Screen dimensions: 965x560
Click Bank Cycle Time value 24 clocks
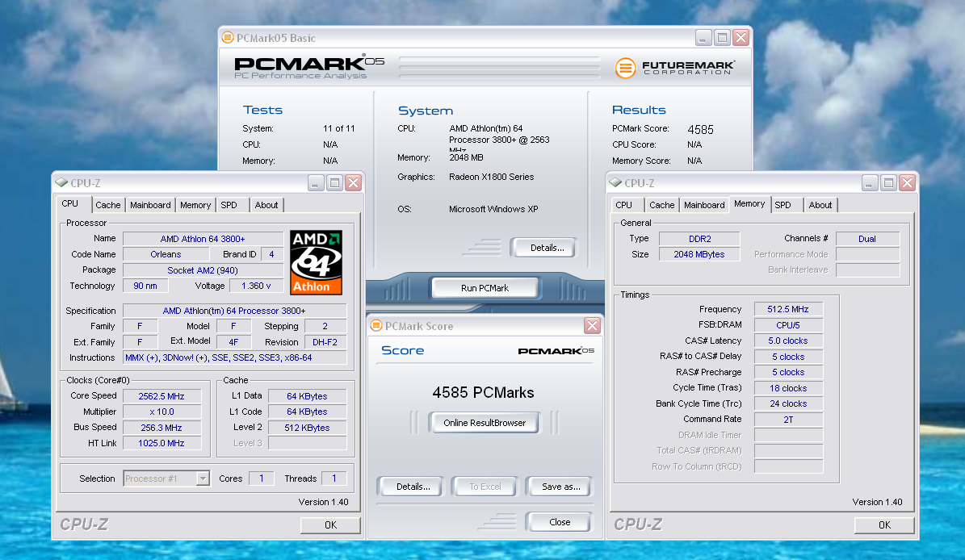click(x=788, y=404)
